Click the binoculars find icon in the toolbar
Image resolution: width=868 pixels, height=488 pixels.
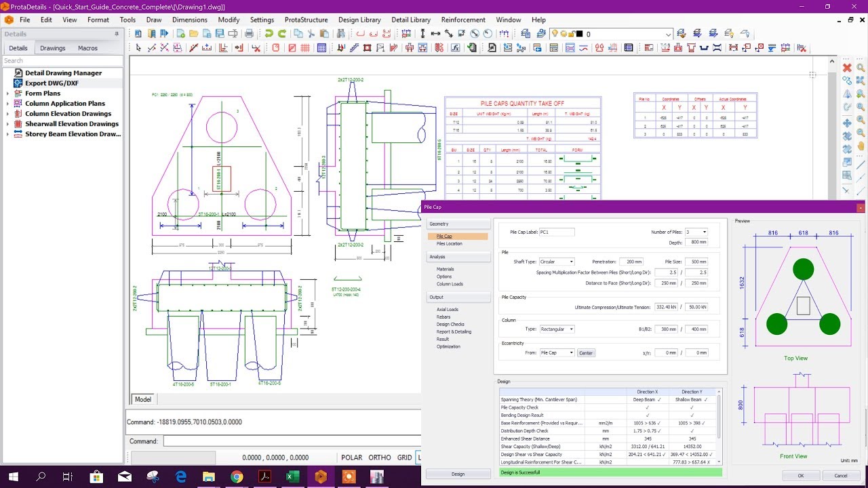(341, 33)
